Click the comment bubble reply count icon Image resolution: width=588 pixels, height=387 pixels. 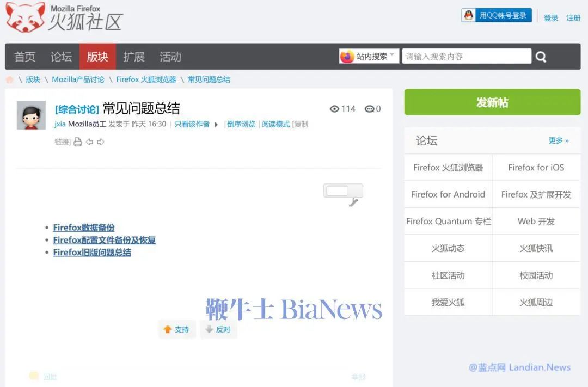coord(369,109)
